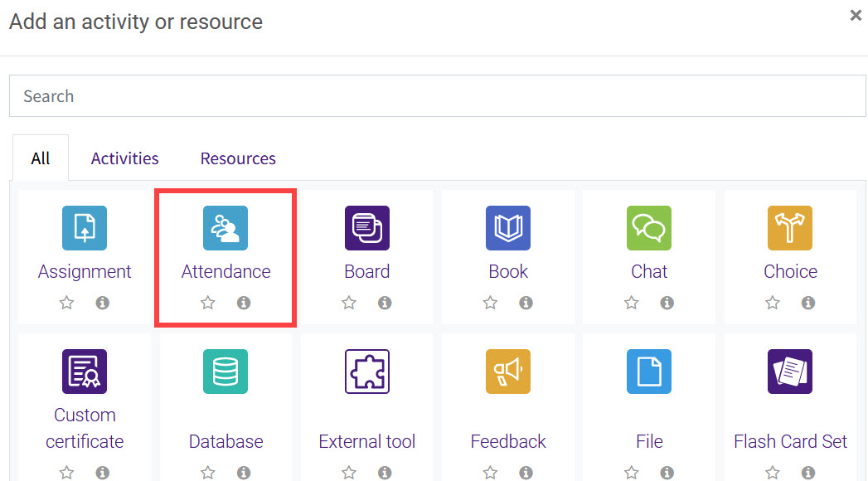Toggle the star on Feedback
This screenshot has width=868, height=481.
click(490, 472)
